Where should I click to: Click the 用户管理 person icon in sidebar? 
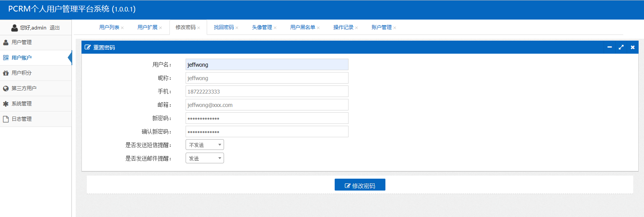pos(6,42)
